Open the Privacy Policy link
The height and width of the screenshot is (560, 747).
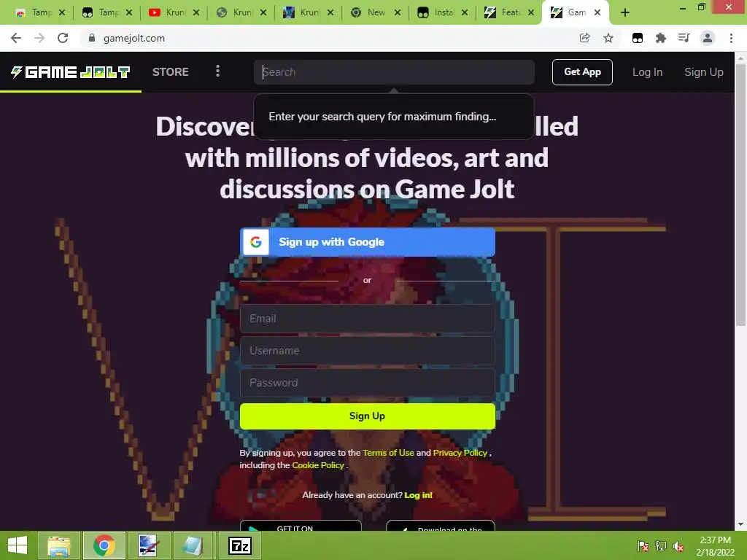coord(460,453)
